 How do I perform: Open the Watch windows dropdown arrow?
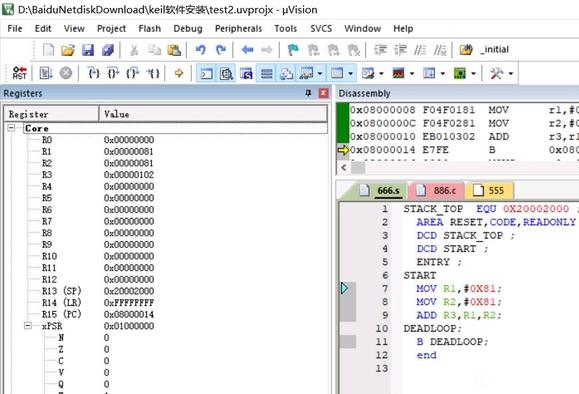(x=320, y=73)
